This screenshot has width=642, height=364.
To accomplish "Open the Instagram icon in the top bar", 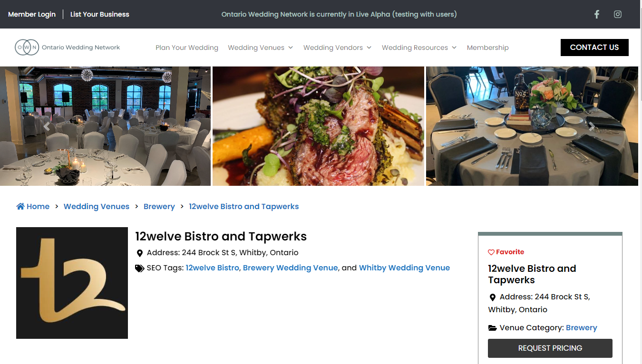I will [618, 14].
